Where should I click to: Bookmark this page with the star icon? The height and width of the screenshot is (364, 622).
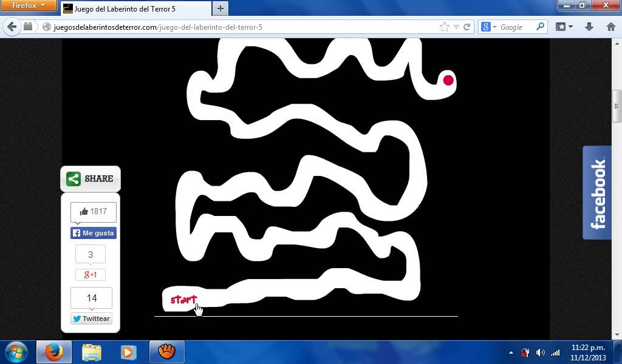[x=444, y=27]
